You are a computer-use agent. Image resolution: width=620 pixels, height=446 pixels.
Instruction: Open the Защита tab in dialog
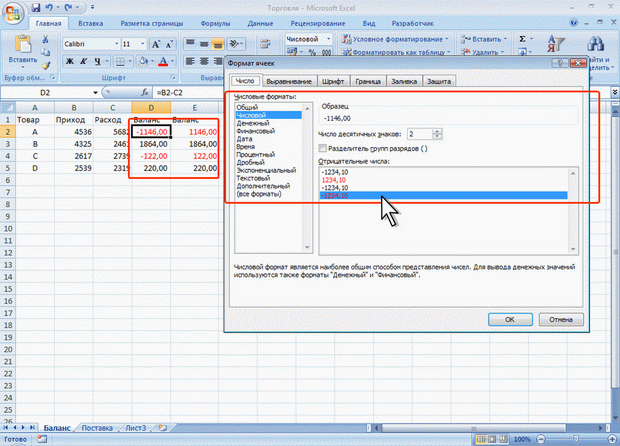[439, 81]
